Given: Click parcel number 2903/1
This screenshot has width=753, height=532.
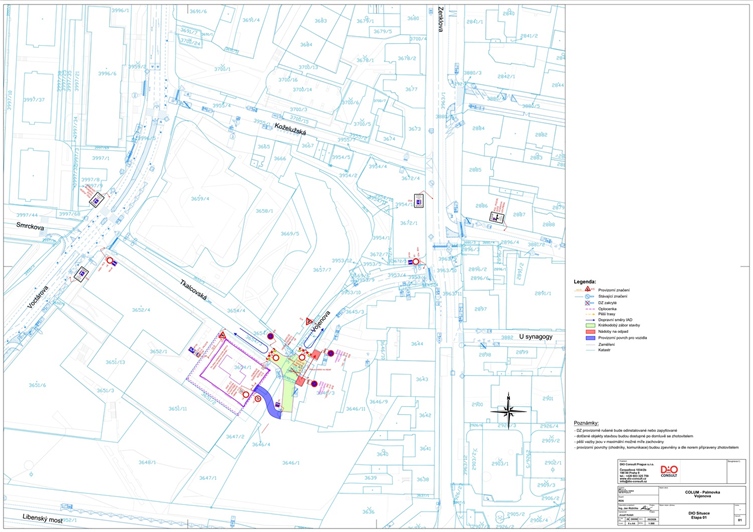Looking at the screenshot, I should click(x=500, y=463).
